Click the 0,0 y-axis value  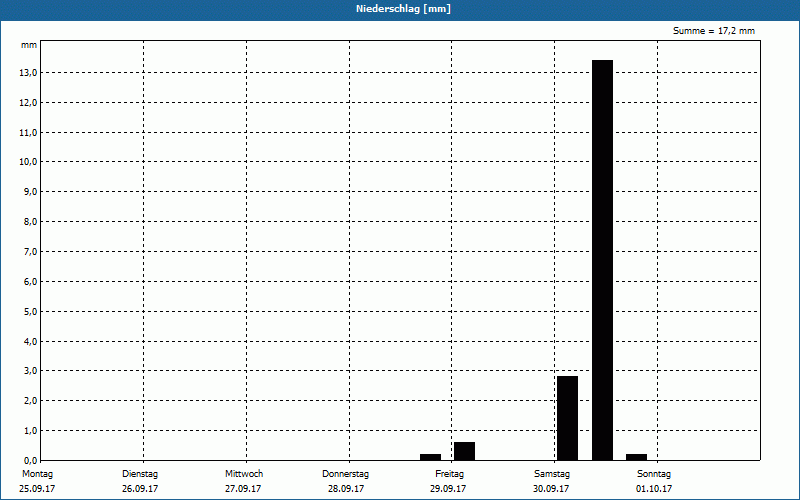coord(30,461)
